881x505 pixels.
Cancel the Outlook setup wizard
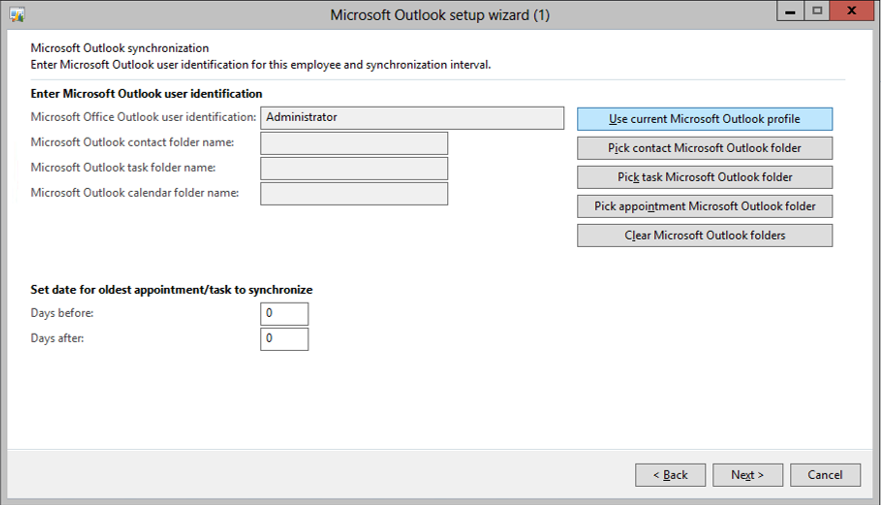(x=825, y=474)
